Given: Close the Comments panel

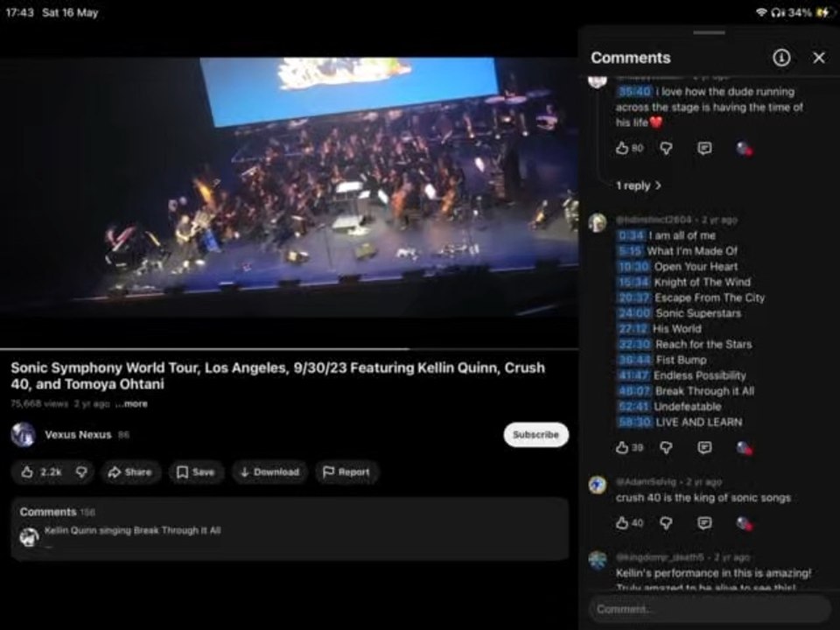Looking at the screenshot, I should pos(819,58).
